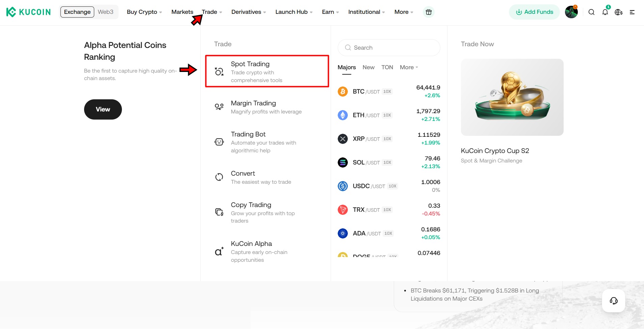
Task: Expand the Institutional menu
Action: click(366, 12)
